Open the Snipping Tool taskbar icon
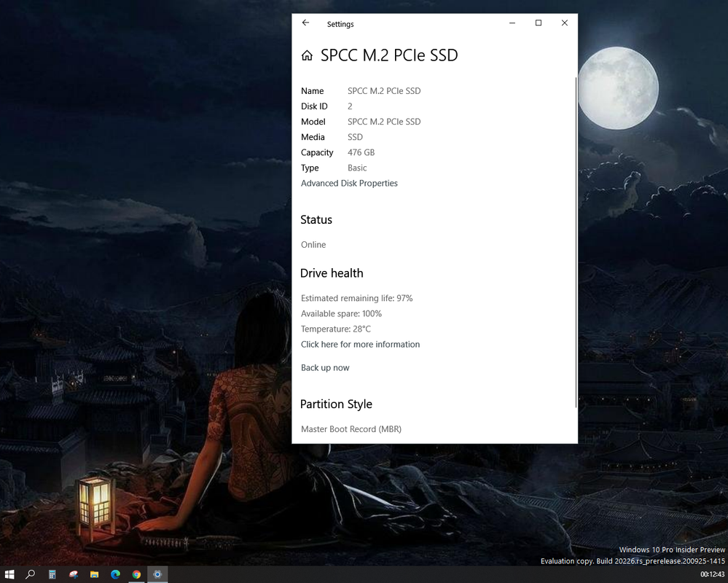The height and width of the screenshot is (583, 728). point(74,574)
